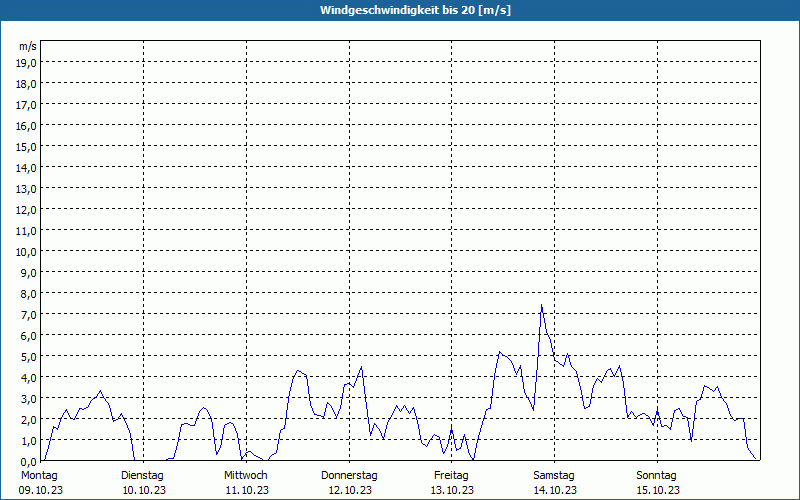Select the 'Freitag' day label
The image size is (800, 500).
point(452,475)
